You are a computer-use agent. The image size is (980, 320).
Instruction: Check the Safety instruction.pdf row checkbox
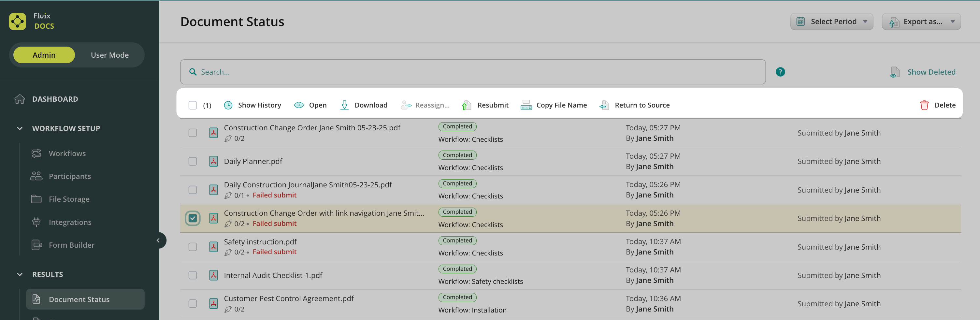(x=193, y=247)
